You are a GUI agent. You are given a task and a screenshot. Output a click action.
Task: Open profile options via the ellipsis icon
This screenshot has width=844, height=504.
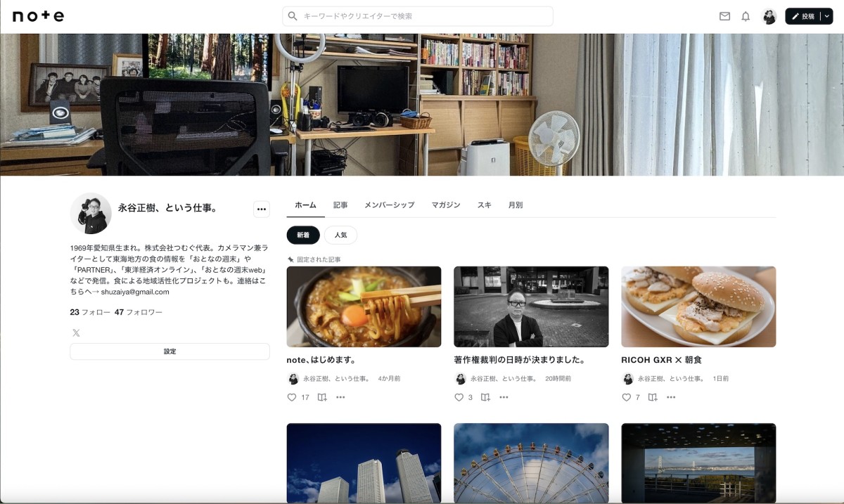pos(261,209)
